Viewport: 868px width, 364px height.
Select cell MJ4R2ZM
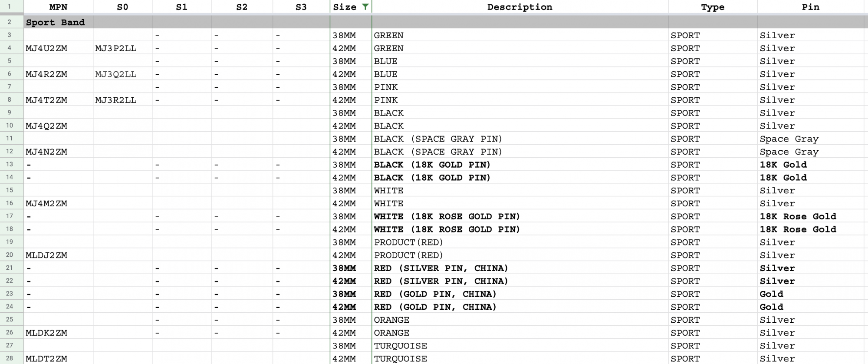point(58,74)
